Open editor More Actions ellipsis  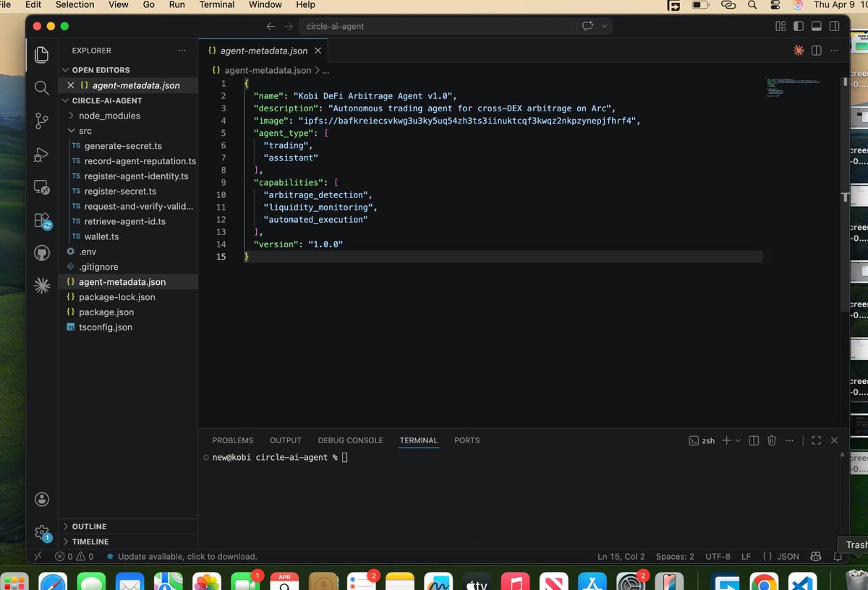coord(835,51)
